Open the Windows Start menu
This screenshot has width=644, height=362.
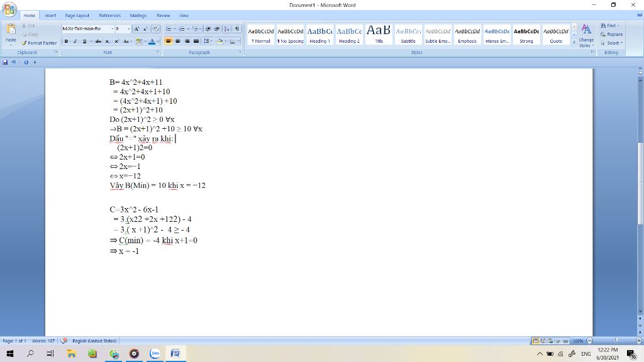(10, 353)
